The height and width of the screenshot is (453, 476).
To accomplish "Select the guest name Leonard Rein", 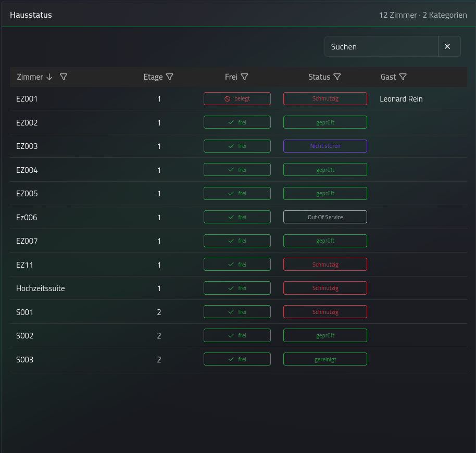I will pos(401,99).
